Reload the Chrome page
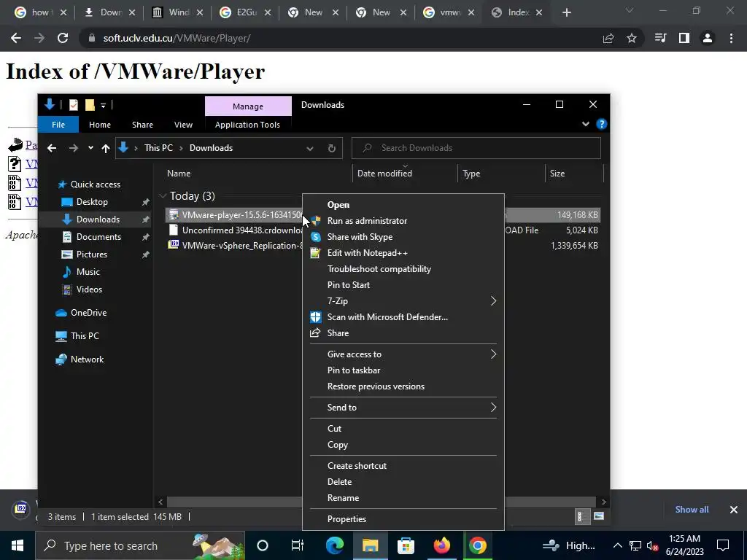 (x=63, y=38)
